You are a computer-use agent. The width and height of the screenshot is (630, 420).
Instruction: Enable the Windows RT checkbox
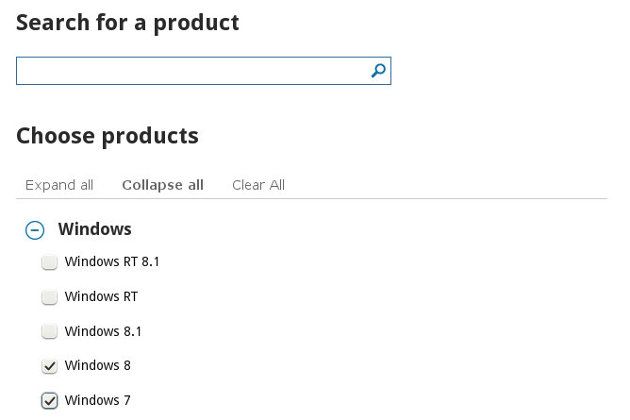pyautogui.click(x=49, y=297)
